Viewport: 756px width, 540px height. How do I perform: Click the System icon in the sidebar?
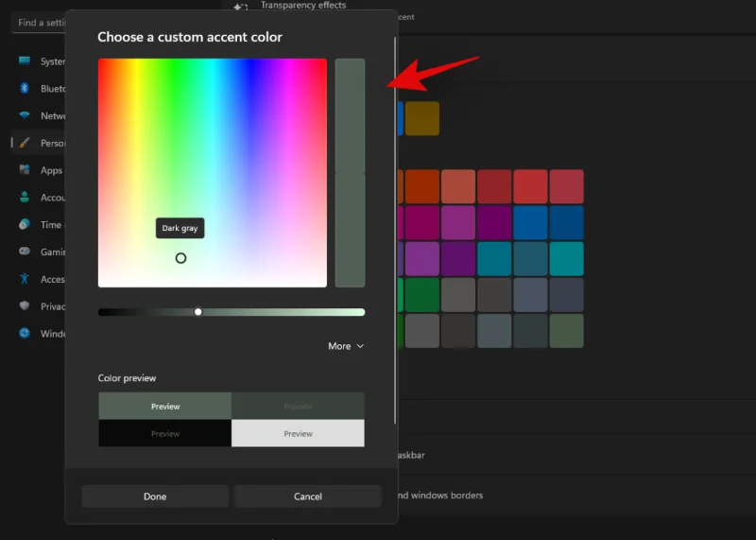[25, 61]
